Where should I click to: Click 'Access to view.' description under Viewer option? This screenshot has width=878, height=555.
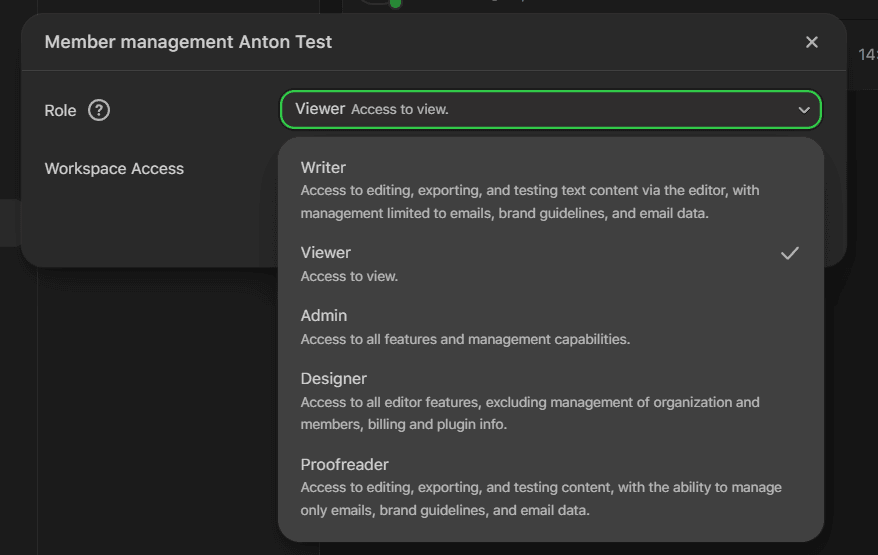(349, 276)
